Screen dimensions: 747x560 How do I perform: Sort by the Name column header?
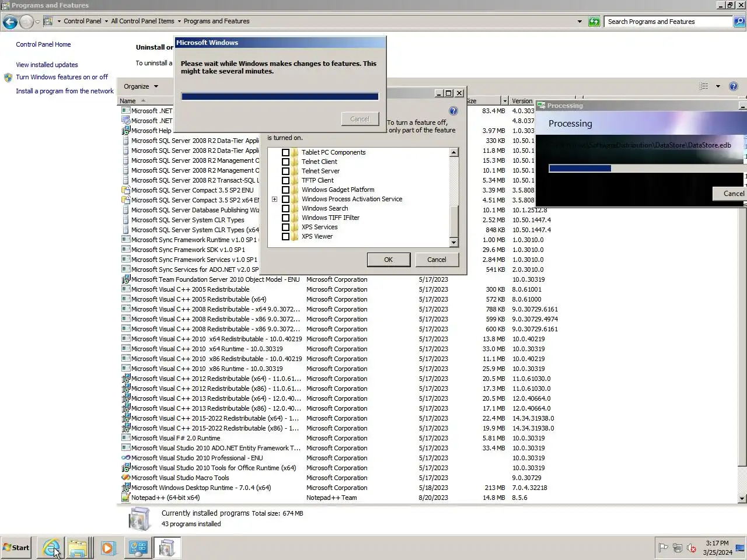(146, 101)
